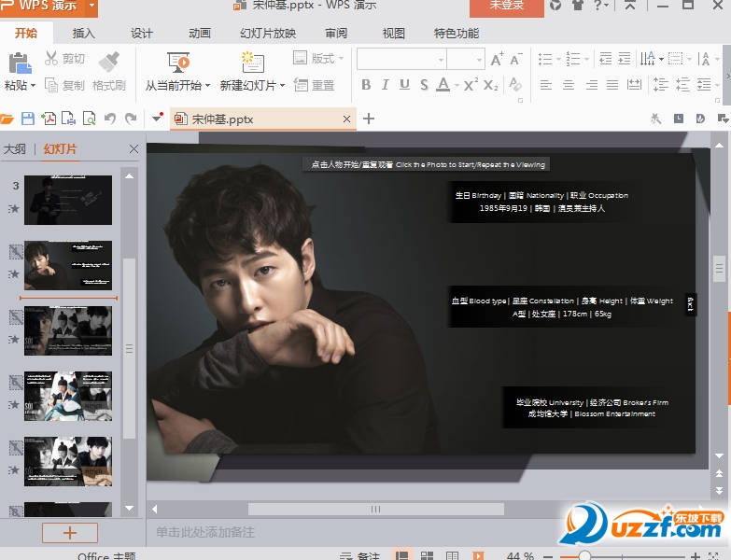This screenshot has height=560, width=731.
Task: Click notes field 单击此处添加备注
Action: (x=205, y=532)
